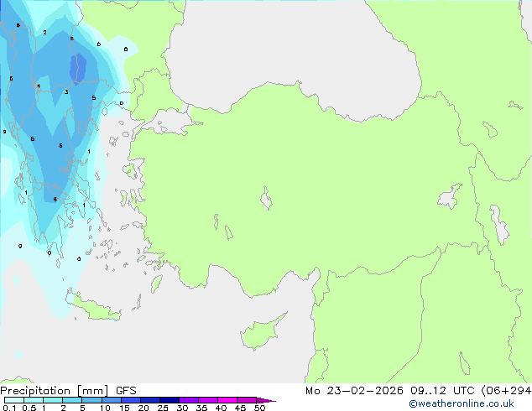
Task: Click the 25–30 mm legend color swatch
Action: 170,400
